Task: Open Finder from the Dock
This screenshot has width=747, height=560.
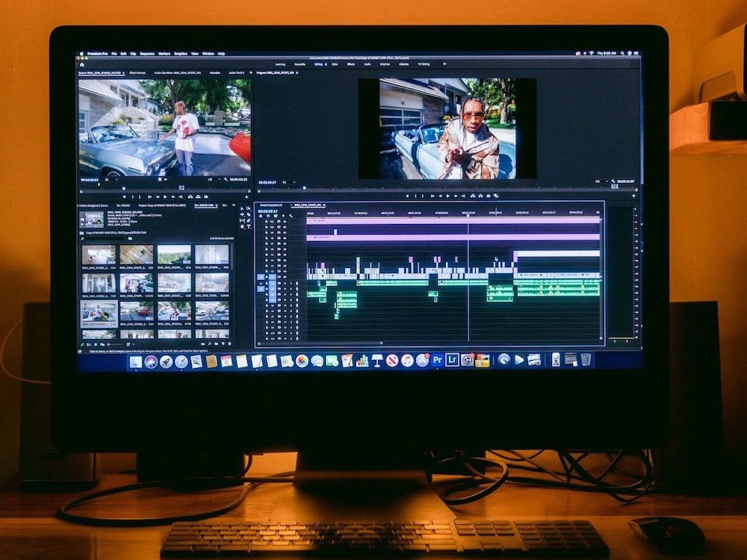Action: click(x=135, y=361)
